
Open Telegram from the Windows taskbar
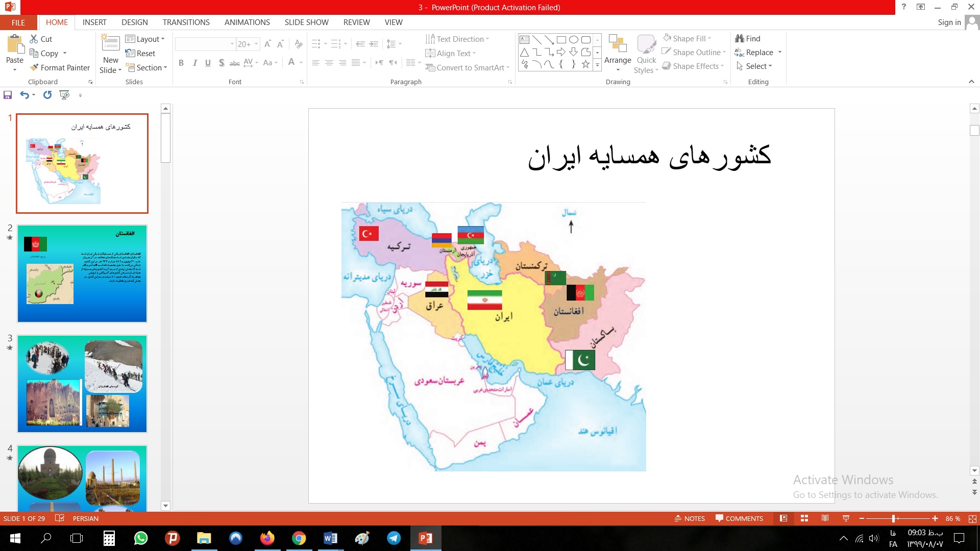(x=394, y=538)
